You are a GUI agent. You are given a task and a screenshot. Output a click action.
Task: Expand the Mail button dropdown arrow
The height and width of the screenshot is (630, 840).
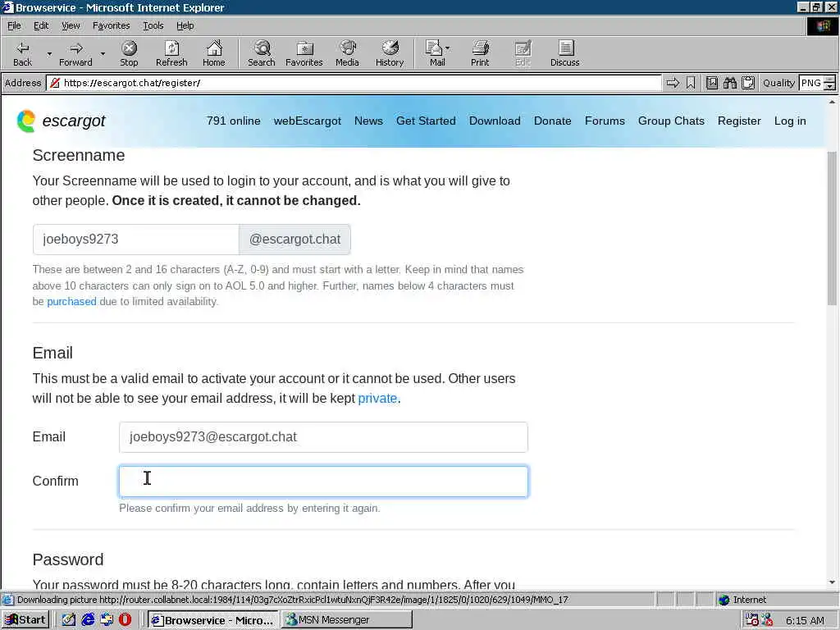[x=448, y=48]
